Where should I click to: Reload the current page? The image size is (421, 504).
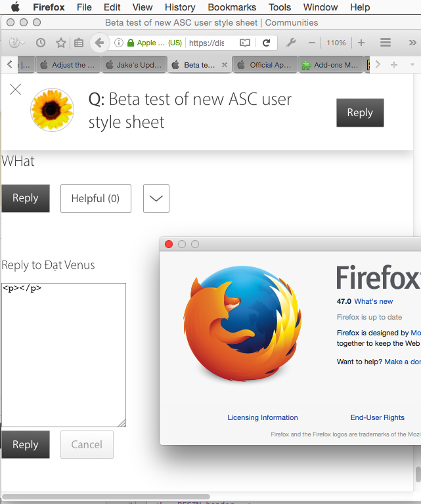tap(266, 43)
